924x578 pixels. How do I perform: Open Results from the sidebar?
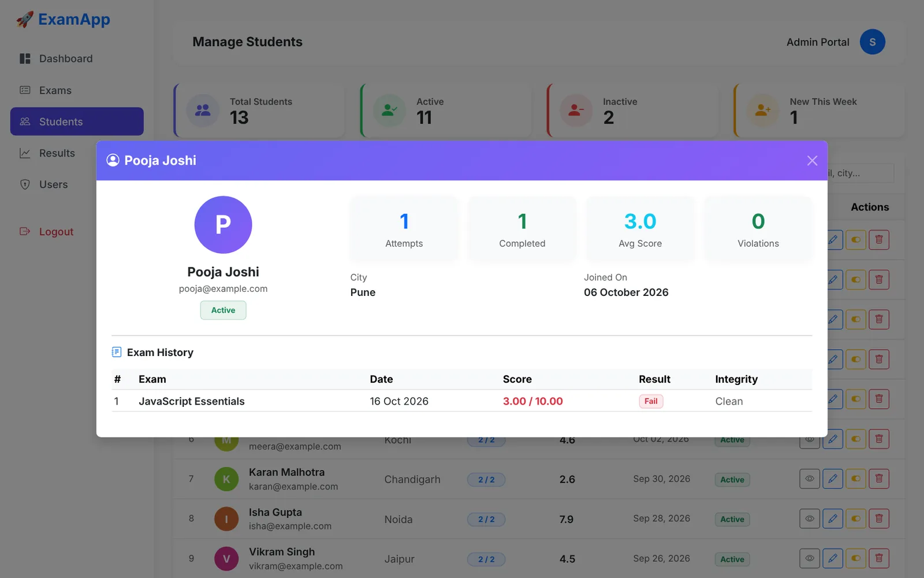tap(77, 153)
